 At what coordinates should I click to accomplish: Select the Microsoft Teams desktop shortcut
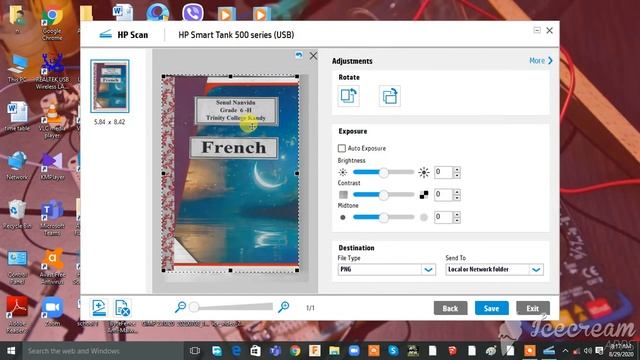(52, 218)
